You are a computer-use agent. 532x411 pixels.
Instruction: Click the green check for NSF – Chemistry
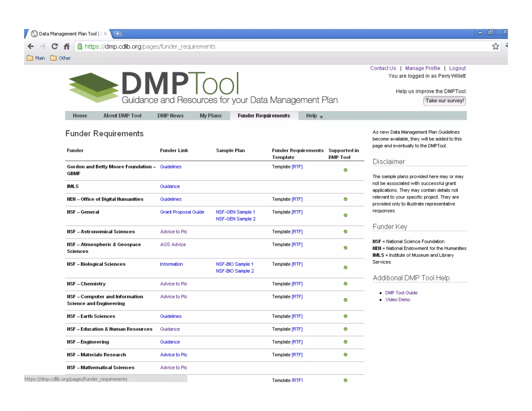tap(345, 284)
